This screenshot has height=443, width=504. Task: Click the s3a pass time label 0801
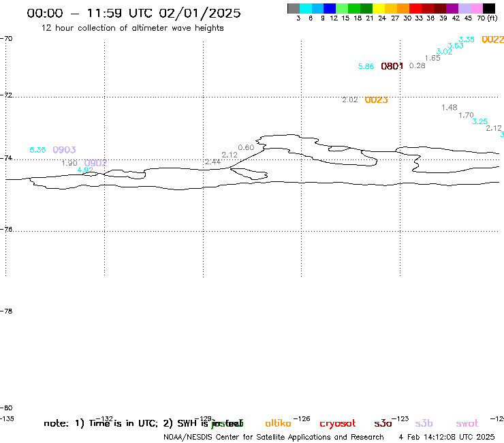[392, 66]
